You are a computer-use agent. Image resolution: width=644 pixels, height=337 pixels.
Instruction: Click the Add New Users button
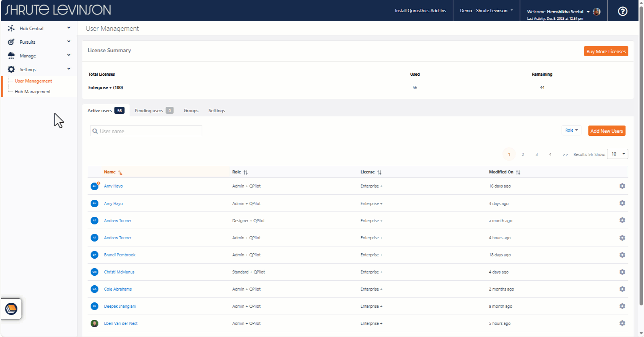pos(606,131)
